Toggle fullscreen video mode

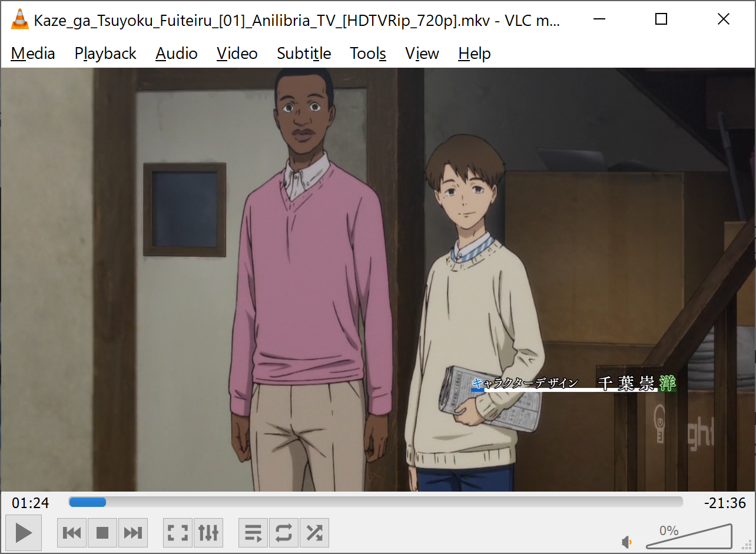(x=178, y=533)
